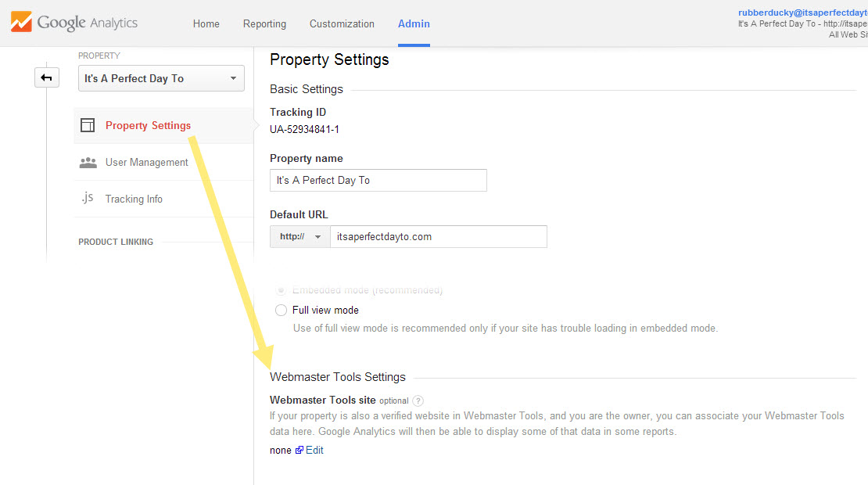Viewport: 868px width, 485px height.
Task: Click the Basic Settings section heading
Action: coord(306,89)
